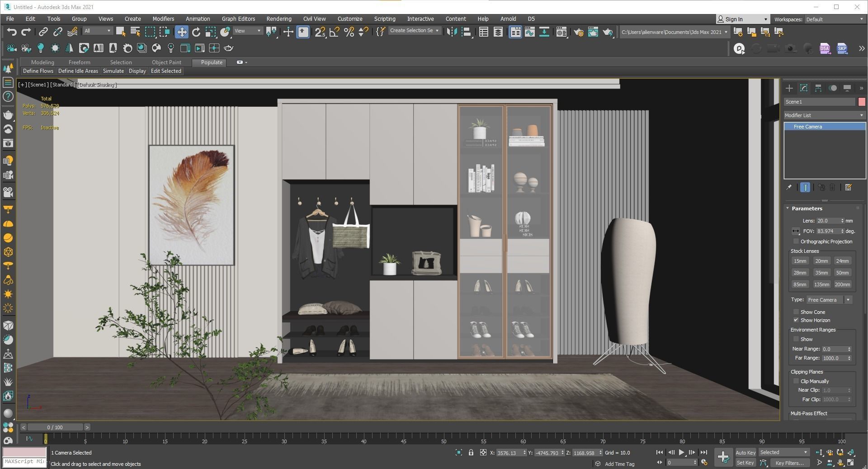
Task: Enable the Clip Manually checkbox
Action: click(796, 381)
